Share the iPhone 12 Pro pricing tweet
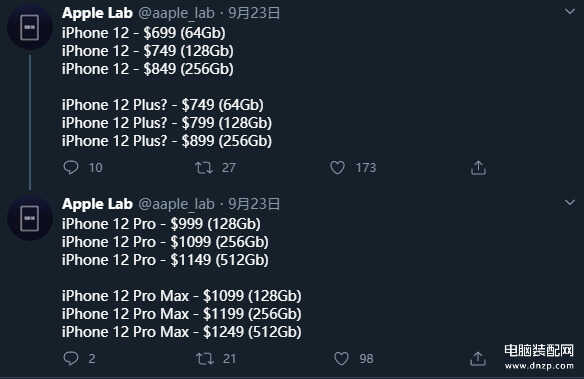The height and width of the screenshot is (379, 584). (478, 359)
